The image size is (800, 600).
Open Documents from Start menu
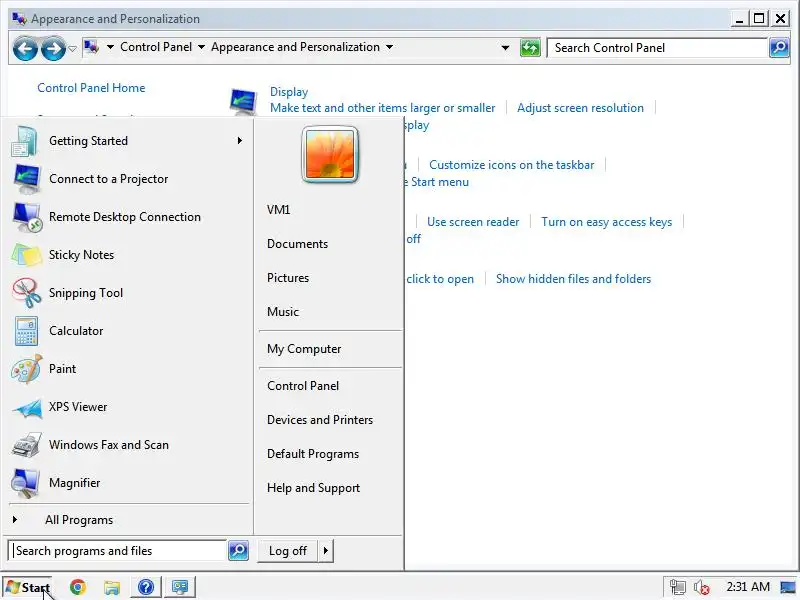pyautogui.click(x=297, y=244)
